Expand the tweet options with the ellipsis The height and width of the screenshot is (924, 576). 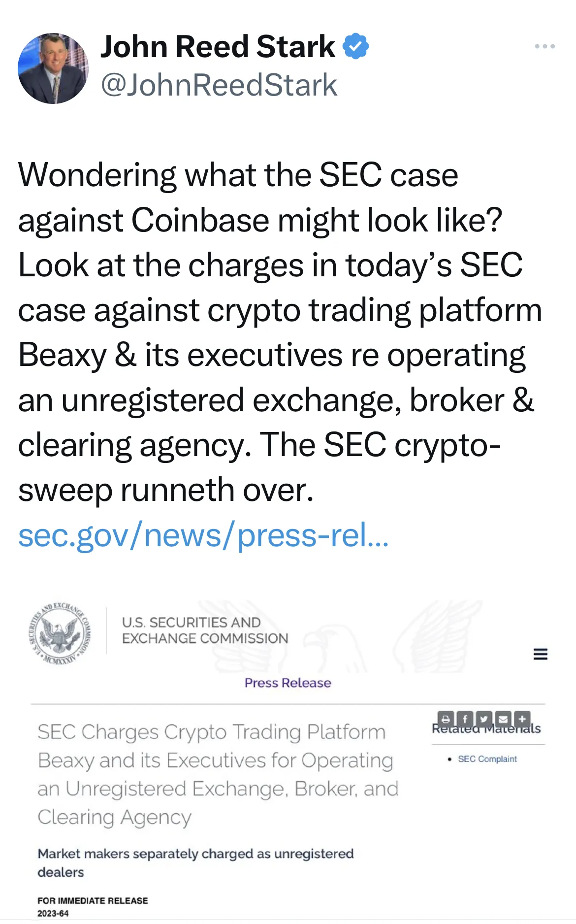pos(544,46)
